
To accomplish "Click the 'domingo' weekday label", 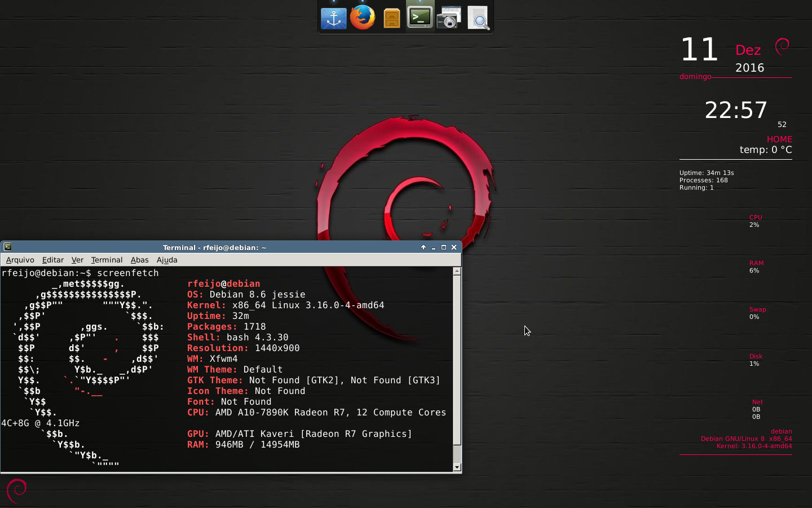I will click(695, 76).
